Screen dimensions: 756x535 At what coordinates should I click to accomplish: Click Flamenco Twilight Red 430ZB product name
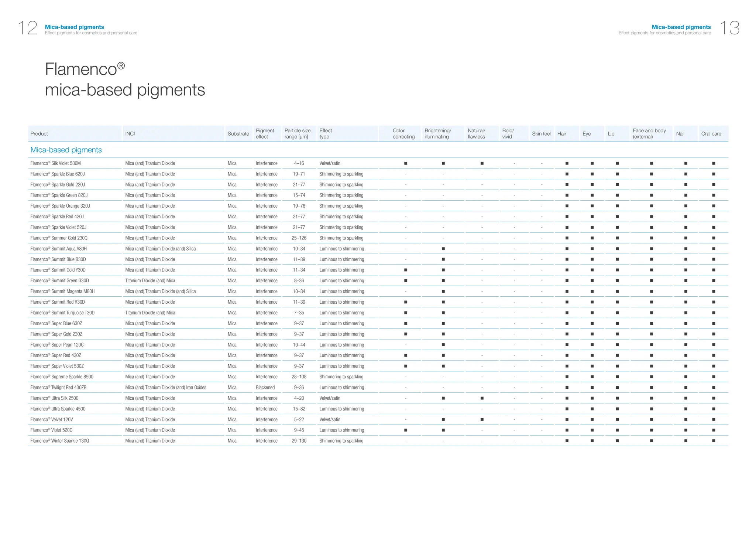58,388
